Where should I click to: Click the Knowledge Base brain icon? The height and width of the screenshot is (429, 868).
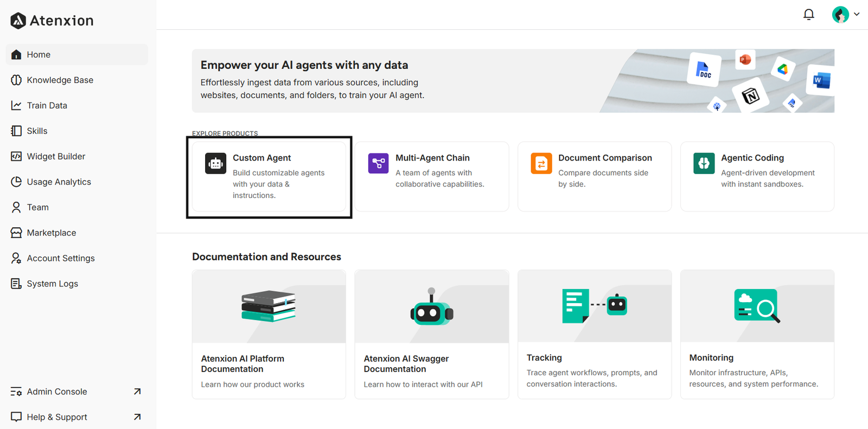coord(16,80)
